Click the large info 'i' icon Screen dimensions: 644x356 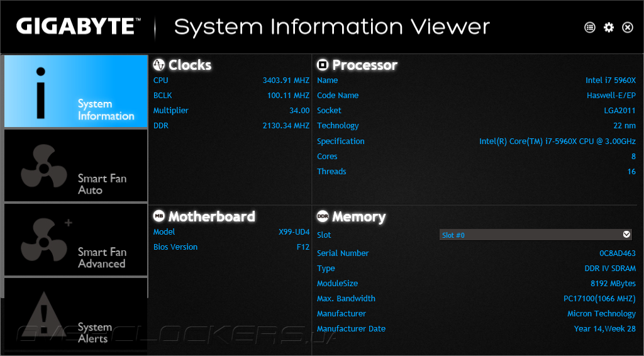(x=41, y=93)
